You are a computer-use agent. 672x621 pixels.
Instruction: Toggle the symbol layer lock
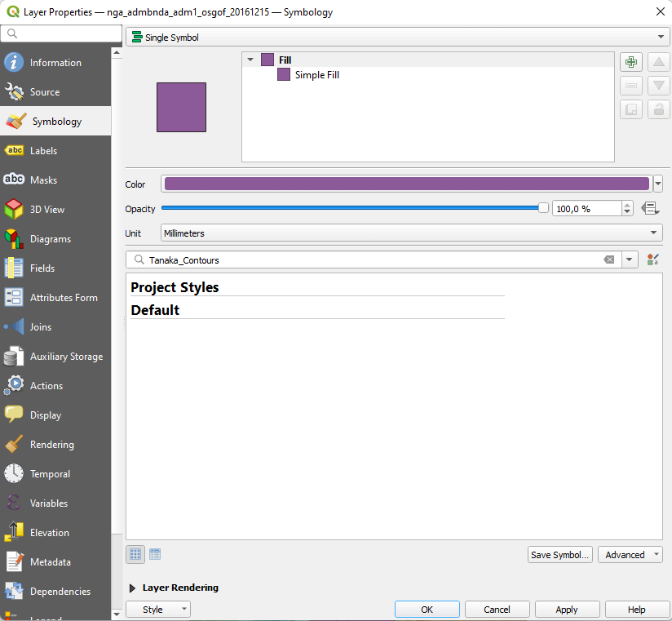click(x=659, y=109)
